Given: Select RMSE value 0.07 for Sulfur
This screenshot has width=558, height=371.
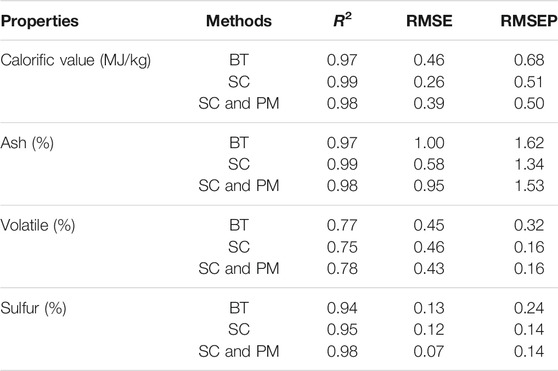Looking at the screenshot, I should pyautogui.click(x=429, y=352).
